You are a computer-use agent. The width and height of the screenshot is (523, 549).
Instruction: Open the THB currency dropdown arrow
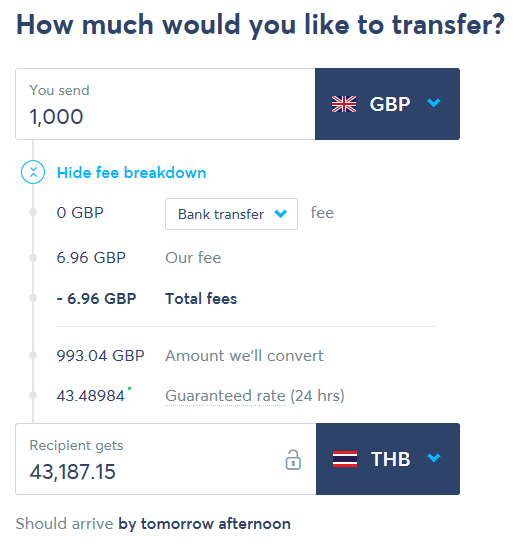point(434,458)
